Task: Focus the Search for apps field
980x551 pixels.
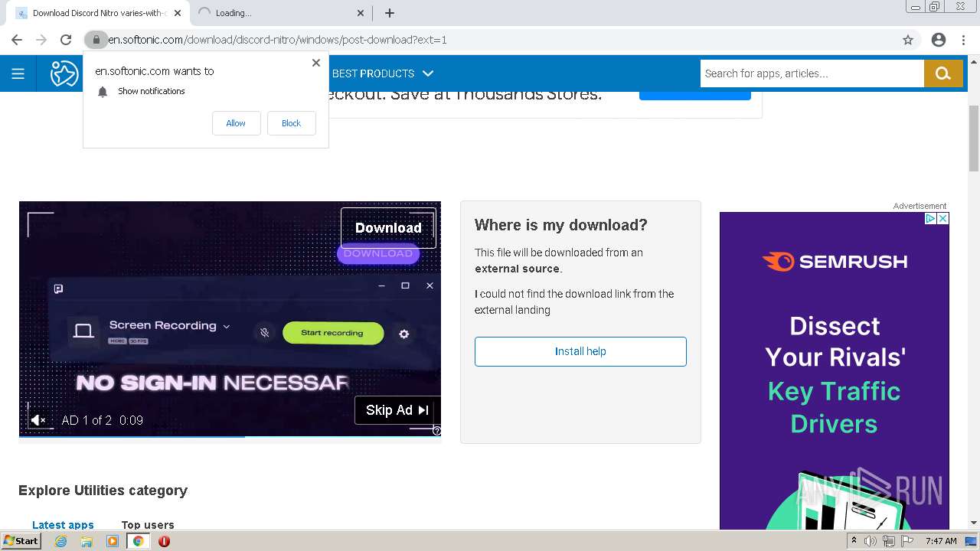Action: pos(812,73)
